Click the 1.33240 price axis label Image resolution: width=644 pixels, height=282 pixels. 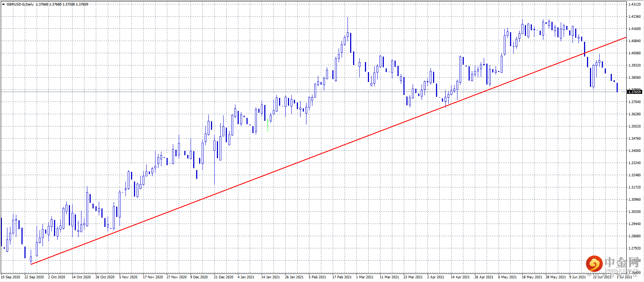pyautogui.click(x=634, y=163)
